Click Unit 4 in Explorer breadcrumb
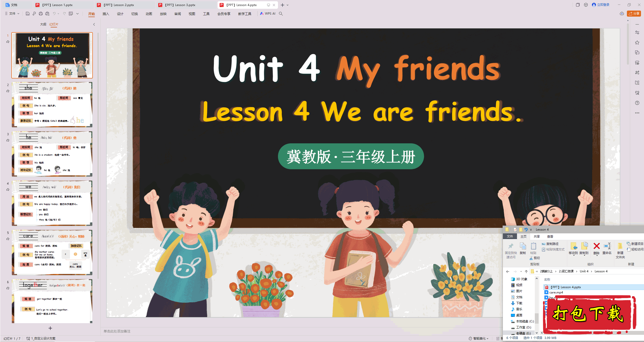Screen dimensions: 644x342 [x=584, y=271]
